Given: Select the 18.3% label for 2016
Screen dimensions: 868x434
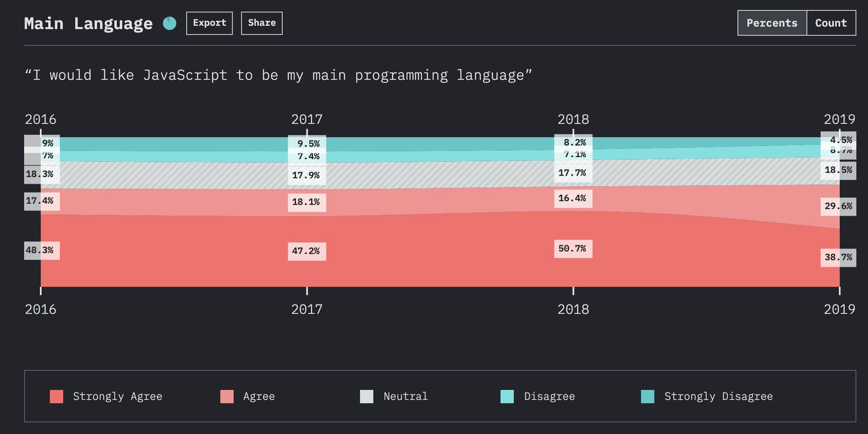Looking at the screenshot, I should 42,175.
